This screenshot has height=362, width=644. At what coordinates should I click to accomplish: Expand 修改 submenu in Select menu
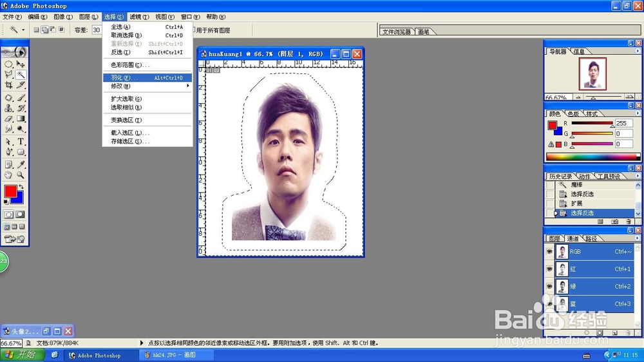click(147, 86)
